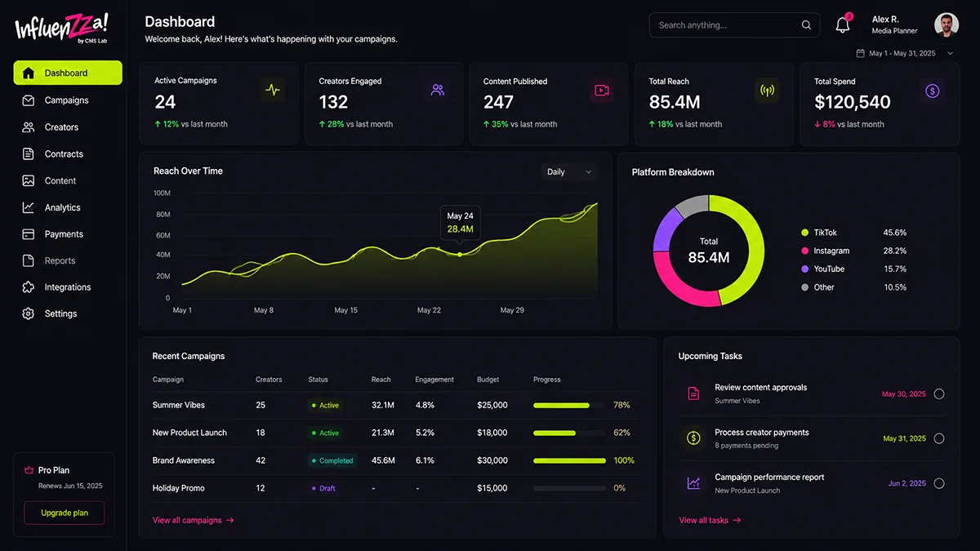Open the notifications bell icon
Viewport: 980px width, 551px height.
(843, 24)
